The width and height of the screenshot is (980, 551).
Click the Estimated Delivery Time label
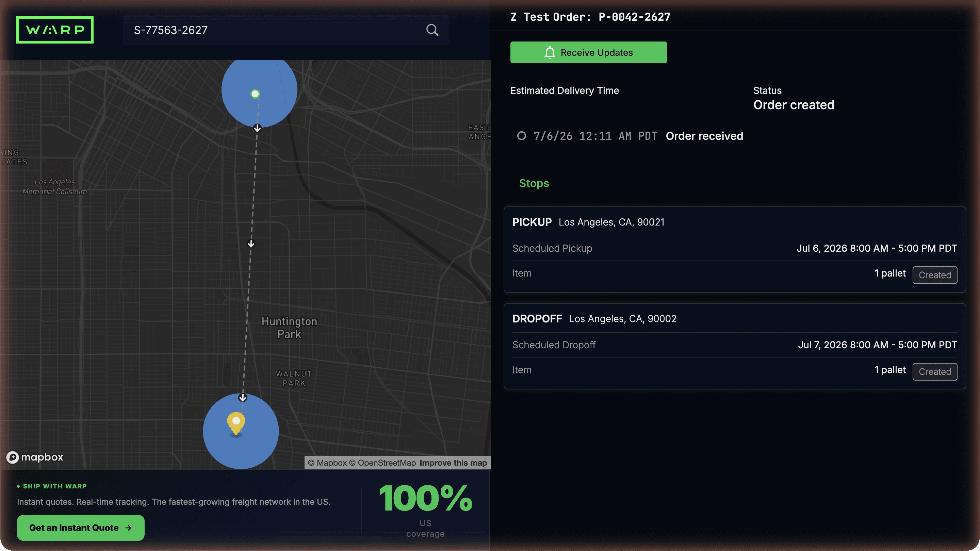565,90
